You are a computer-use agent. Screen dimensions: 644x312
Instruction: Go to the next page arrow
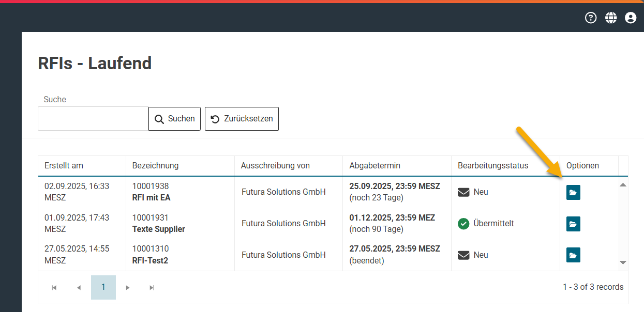click(128, 288)
